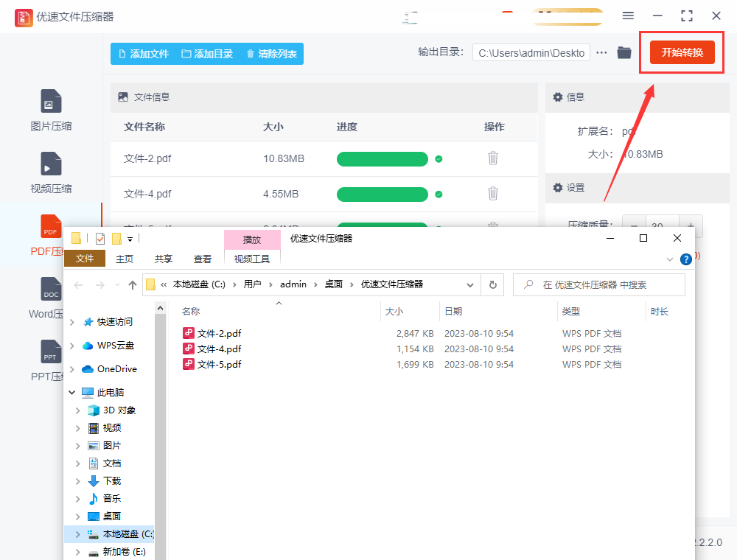Expand the OneDrive tree node
The height and width of the screenshot is (560, 737).
pos(72,369)
